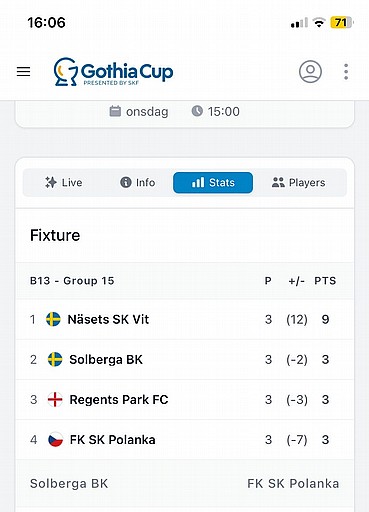The image size is (369, 512).
Task: Tap the Czech flag beside FK SK Polanka
Action: 56,440
